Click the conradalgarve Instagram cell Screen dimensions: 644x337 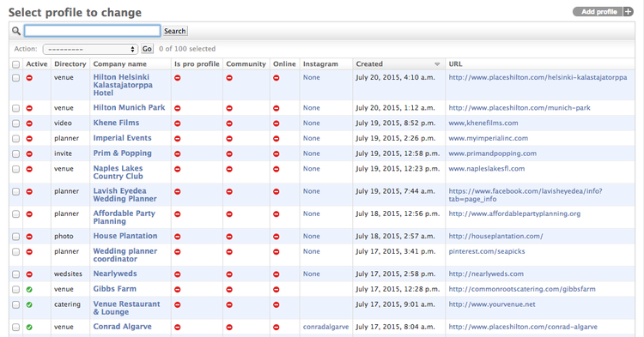pos(325,327)
